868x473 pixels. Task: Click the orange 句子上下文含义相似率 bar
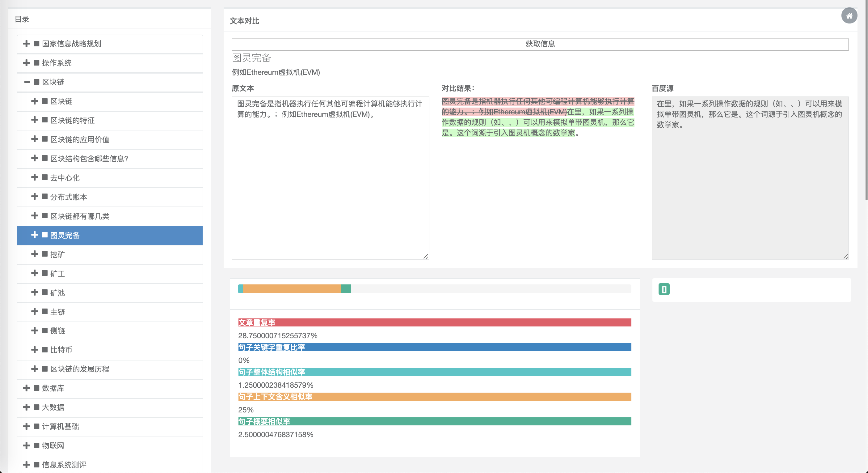coord(434,397)
